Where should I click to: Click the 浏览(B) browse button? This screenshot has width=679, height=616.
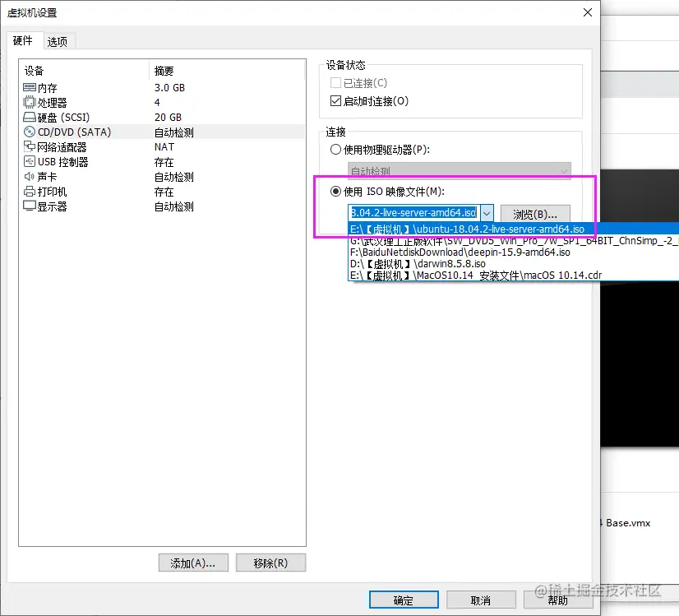pos(535,212)
